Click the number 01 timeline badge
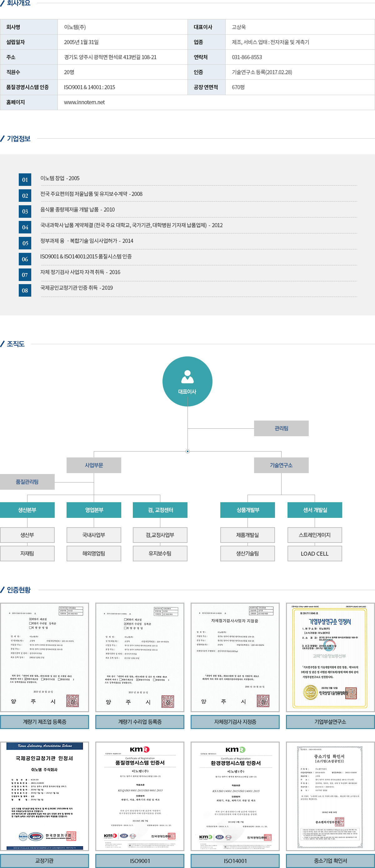The height and width of the screenshot is (868, 375). [25, 180]
